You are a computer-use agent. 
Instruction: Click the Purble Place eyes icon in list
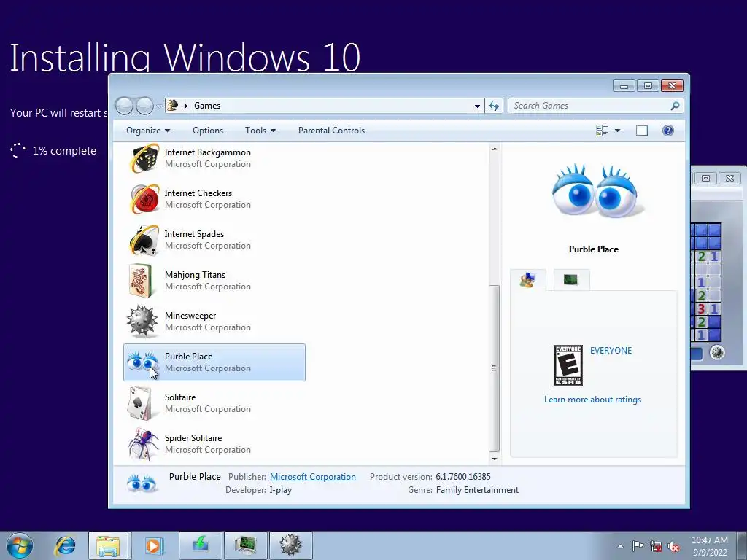tap(142, 362)
